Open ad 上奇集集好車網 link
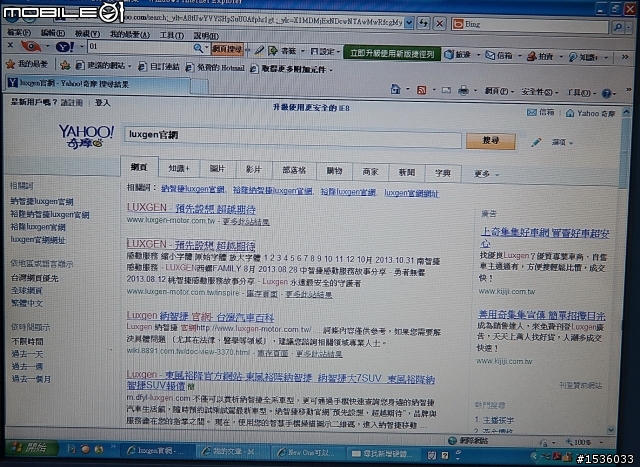 point(545,237)
